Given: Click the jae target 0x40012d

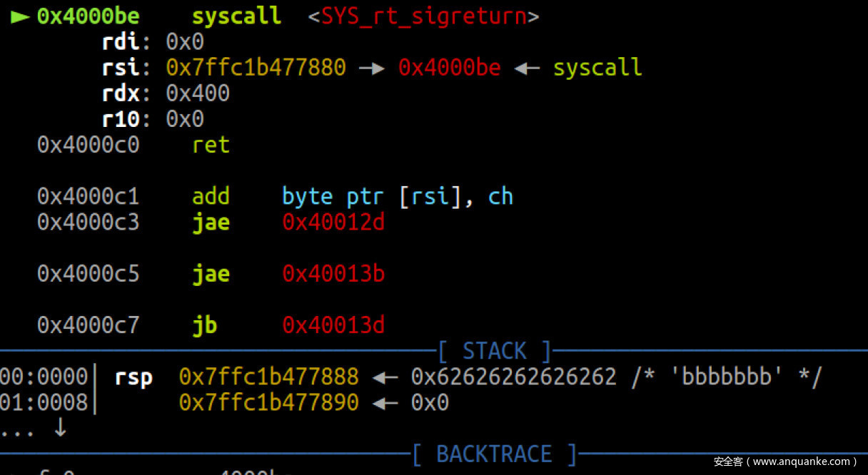Looking at the screenshot, I should pyautogui.click(x=333, y=223).
